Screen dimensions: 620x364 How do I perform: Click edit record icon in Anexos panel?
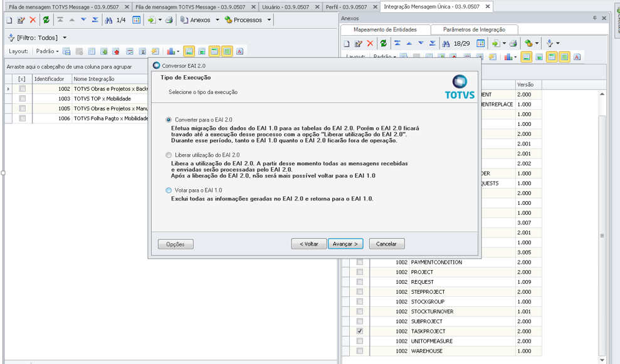pos(358,43)
